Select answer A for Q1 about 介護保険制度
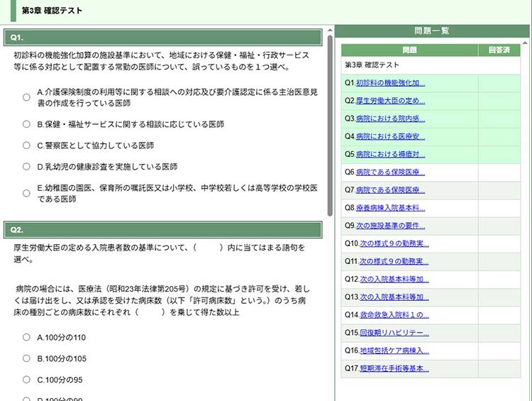Image resolution: width=532 pixels, height=401 pixels. pos(26,98)
